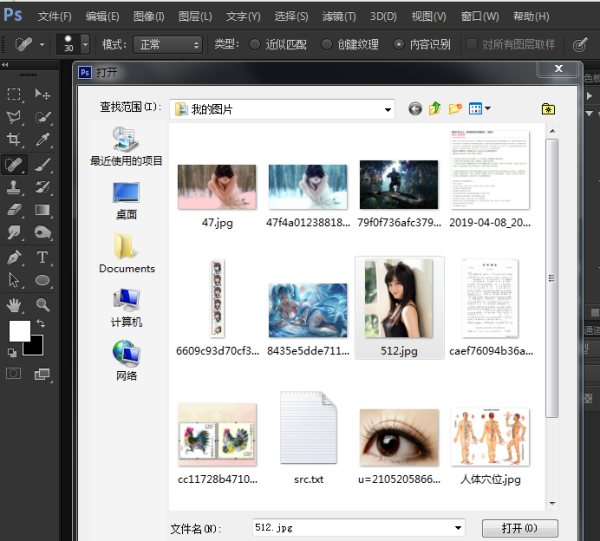The width and height of the screenshot is (600, 541).
Task: Select the Rectangular Marquee tool
Action: point(14,94)
